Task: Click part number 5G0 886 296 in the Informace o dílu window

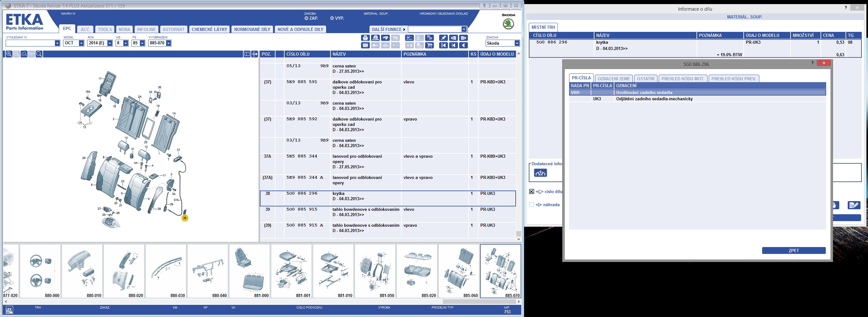Action: (x=552, y=42)
